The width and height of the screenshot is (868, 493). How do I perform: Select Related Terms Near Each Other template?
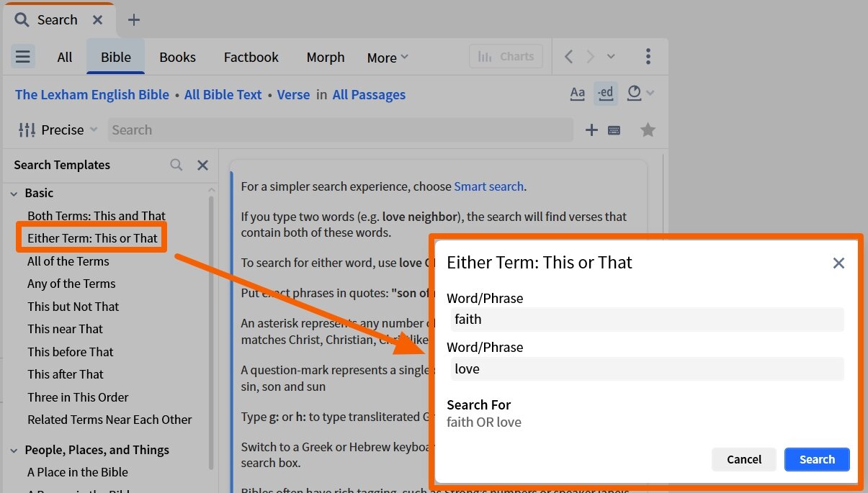tap(109, 420)
